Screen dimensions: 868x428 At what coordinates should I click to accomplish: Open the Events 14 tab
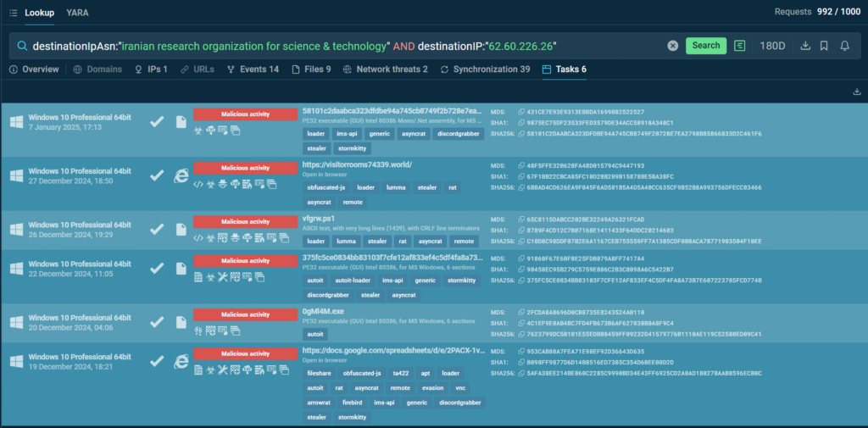coord(253,69)
